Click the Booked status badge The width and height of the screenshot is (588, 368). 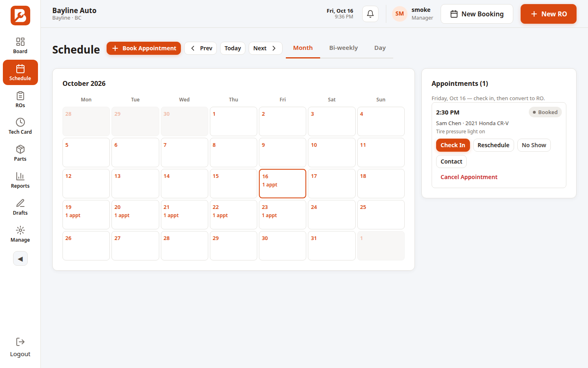point(545,112)
